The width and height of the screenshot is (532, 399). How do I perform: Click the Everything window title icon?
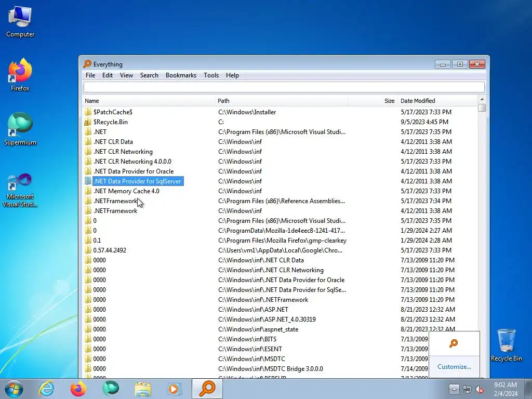point(87,64)
